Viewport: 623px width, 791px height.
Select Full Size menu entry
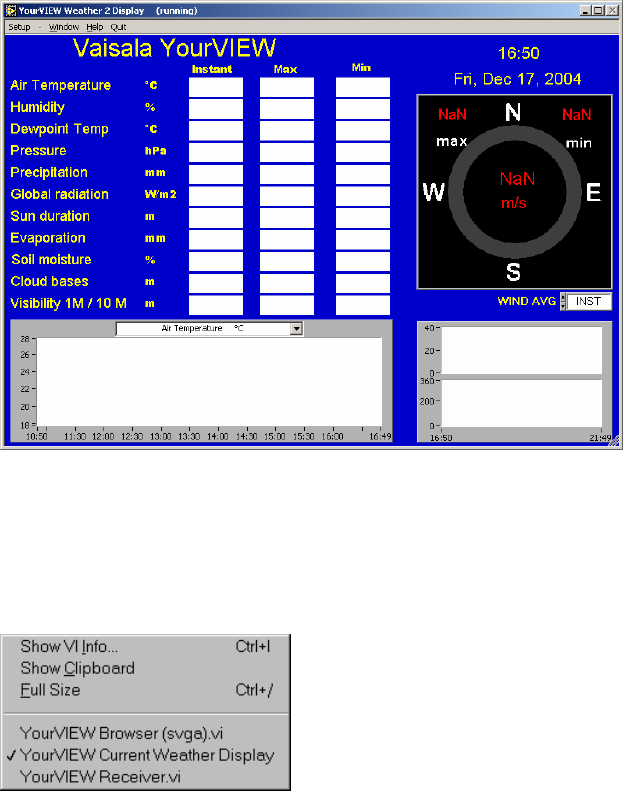146,690
